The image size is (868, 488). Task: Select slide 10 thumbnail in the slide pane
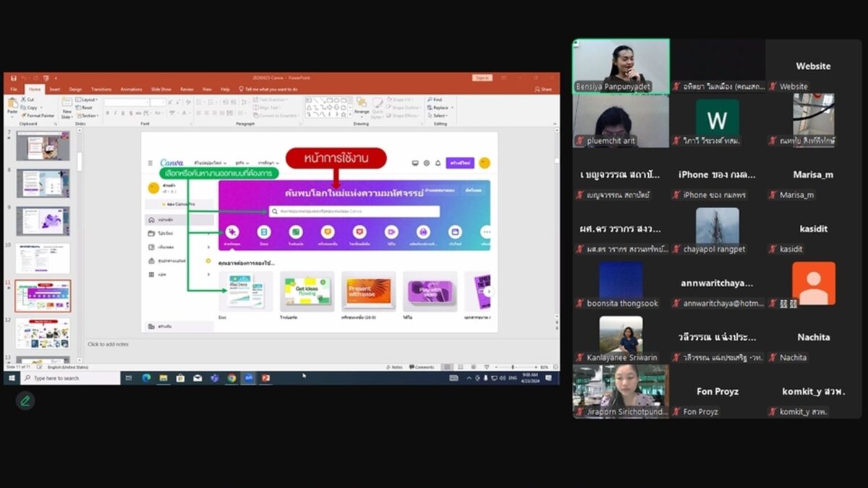click(43, 258)
